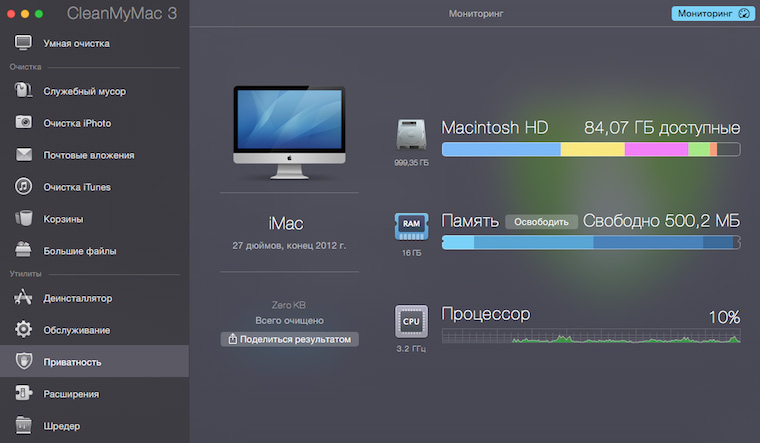Image resolution: width=760 pixels, height=443 pixels.
Task: Click the pink segment of disk bar
Action: 656,149
